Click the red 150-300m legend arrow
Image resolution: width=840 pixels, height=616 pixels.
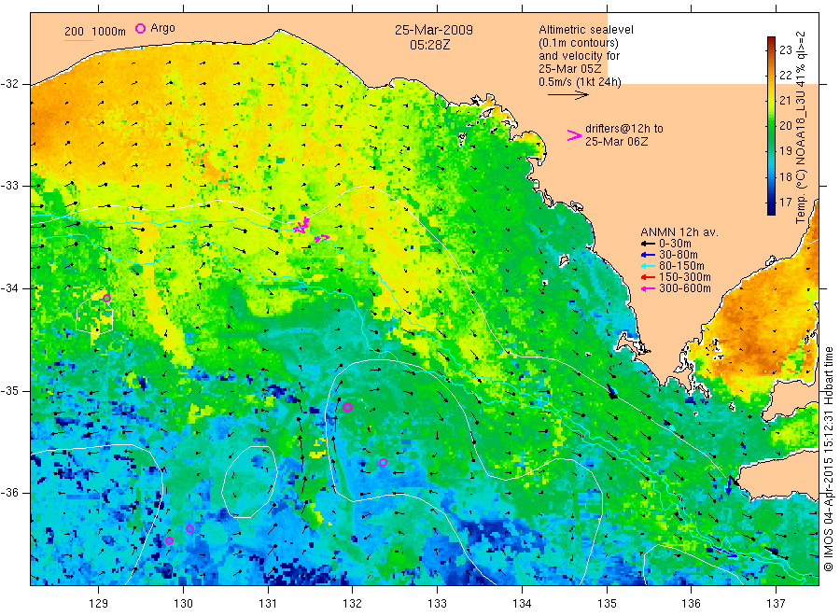649,277
